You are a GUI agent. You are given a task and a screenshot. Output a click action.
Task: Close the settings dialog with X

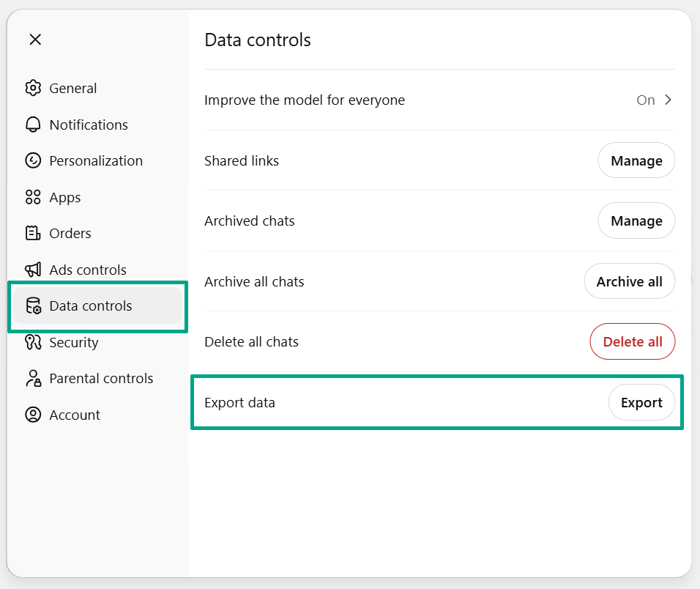click(35, 40)
